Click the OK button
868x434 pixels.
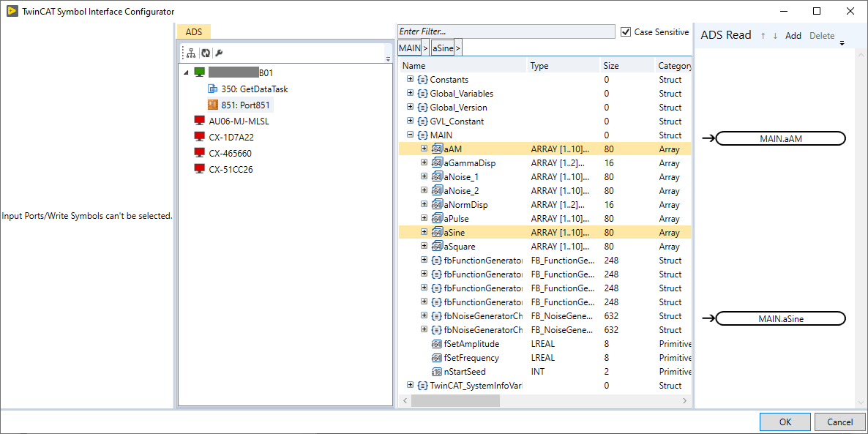click(785, 422)
